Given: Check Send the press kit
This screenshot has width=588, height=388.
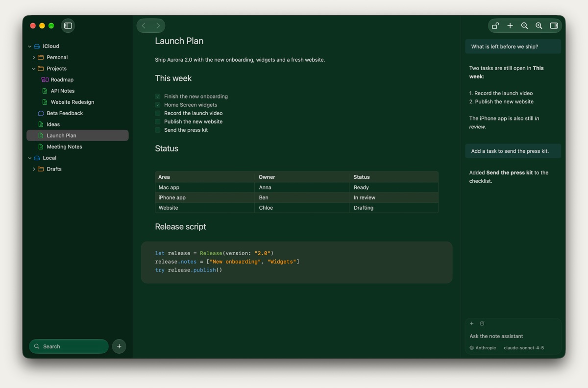Looking at the screenshot, I should pos(158,130).
